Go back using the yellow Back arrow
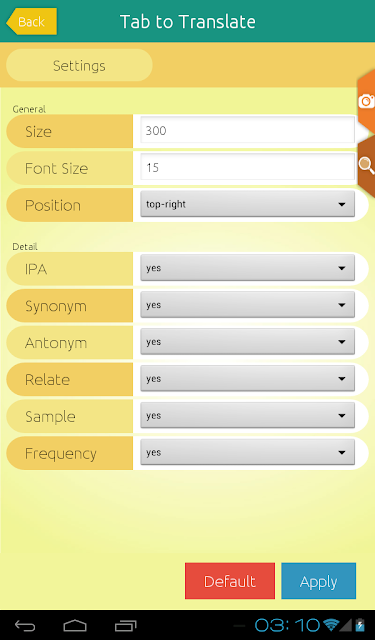The image size is (375, 640). [31, 22]
